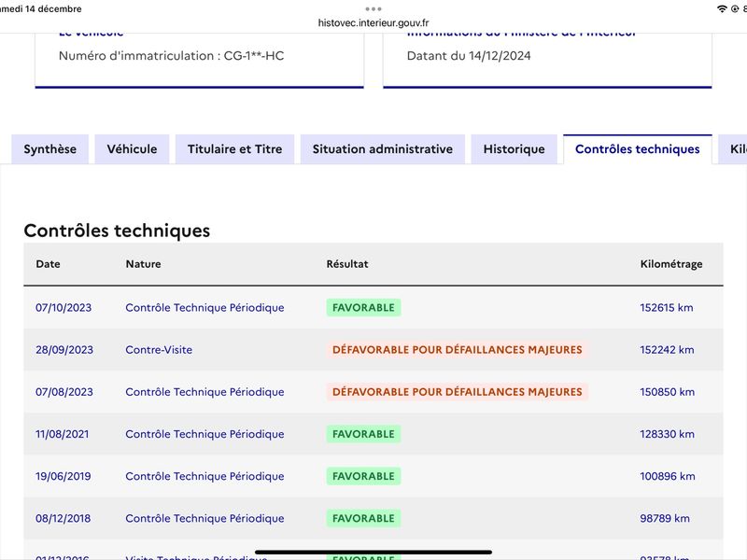Click the FAVORABLE badge for 07/10/2023
This screenshot has height=560, width=747.
363,308
